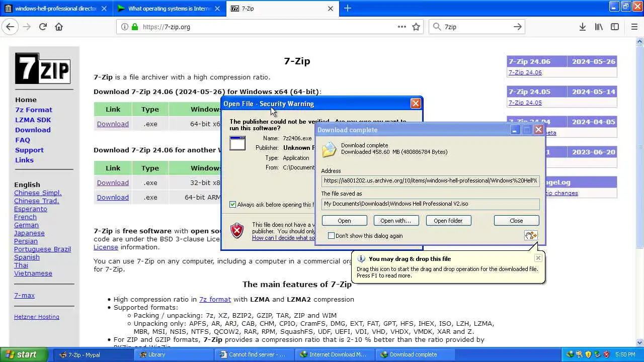644x362 pixels.
Task: Select the 7-Zip browser tab
Action: coord(282,9)
